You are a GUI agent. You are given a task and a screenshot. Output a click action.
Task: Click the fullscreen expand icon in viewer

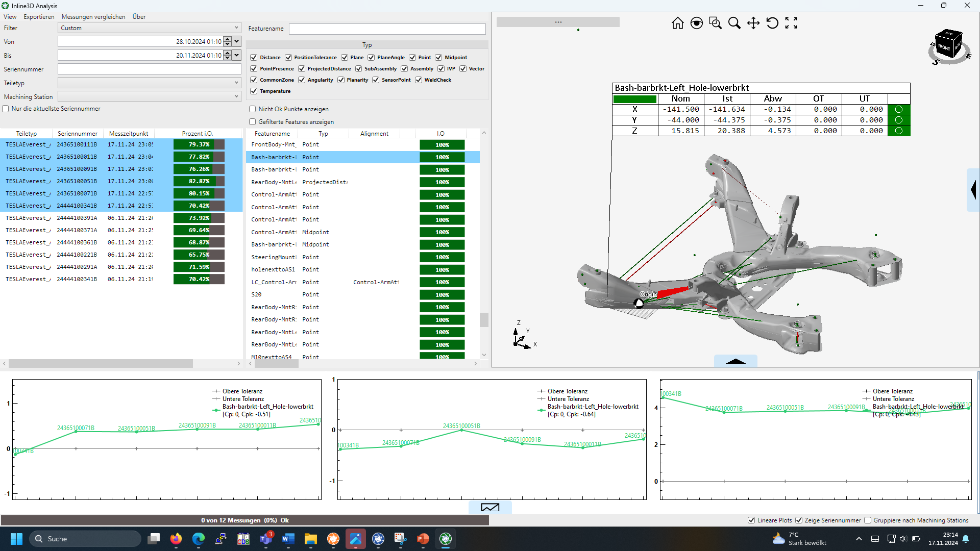(x=791, y=23)
